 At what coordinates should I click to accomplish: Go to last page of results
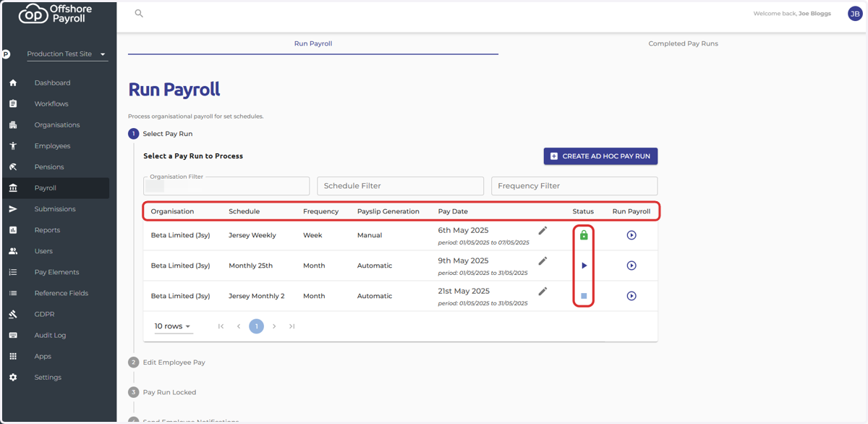click(x=292, y=326)
